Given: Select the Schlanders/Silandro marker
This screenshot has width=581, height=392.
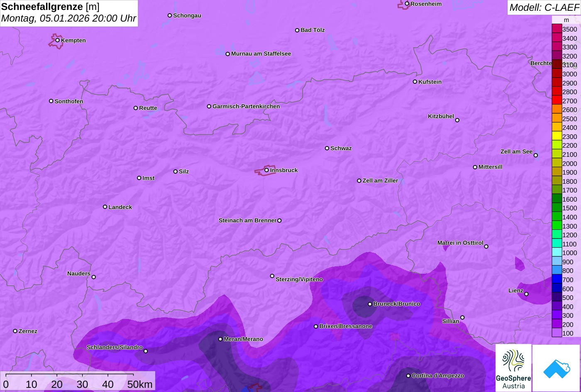Looking at the screenshot, I should tap(146, 351).
